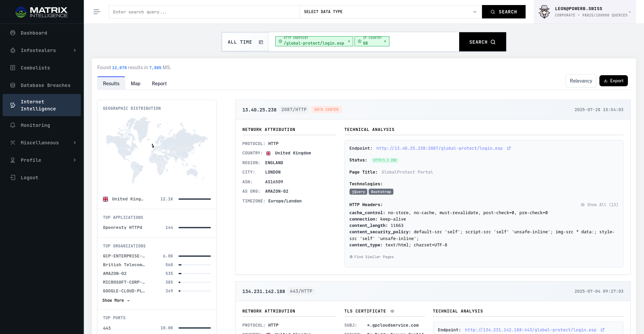Toggle Show All HTTP headers
Screen dimensions: 644x334
point(599,205)
